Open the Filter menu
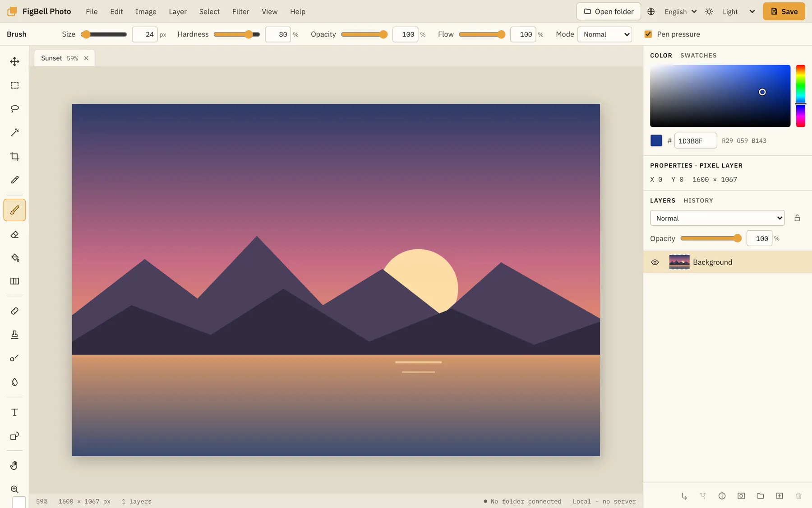 point(240,12)
